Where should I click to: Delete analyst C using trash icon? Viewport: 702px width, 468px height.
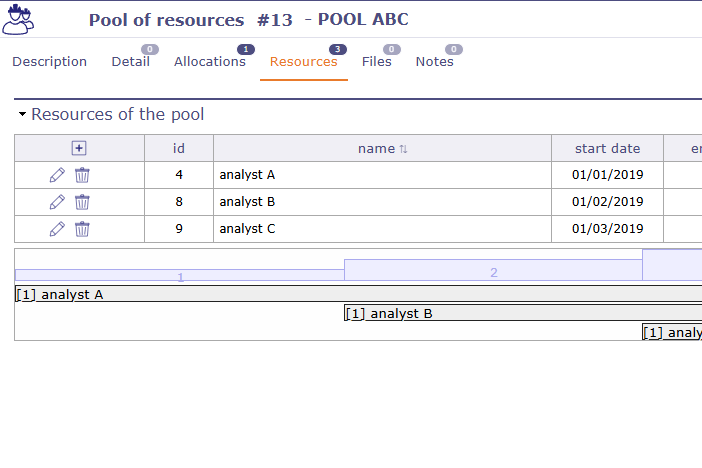(82, 229)
